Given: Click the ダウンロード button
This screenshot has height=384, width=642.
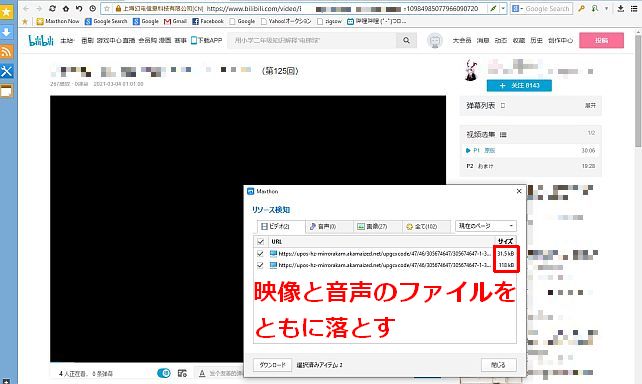Looking at the screenshot, I should click(x=272, y=365).
